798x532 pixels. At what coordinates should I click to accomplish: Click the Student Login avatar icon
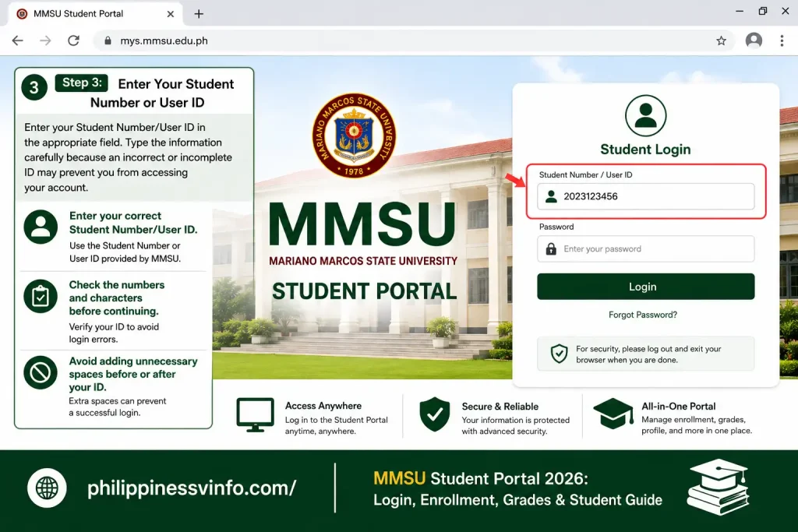coord(645,115)
